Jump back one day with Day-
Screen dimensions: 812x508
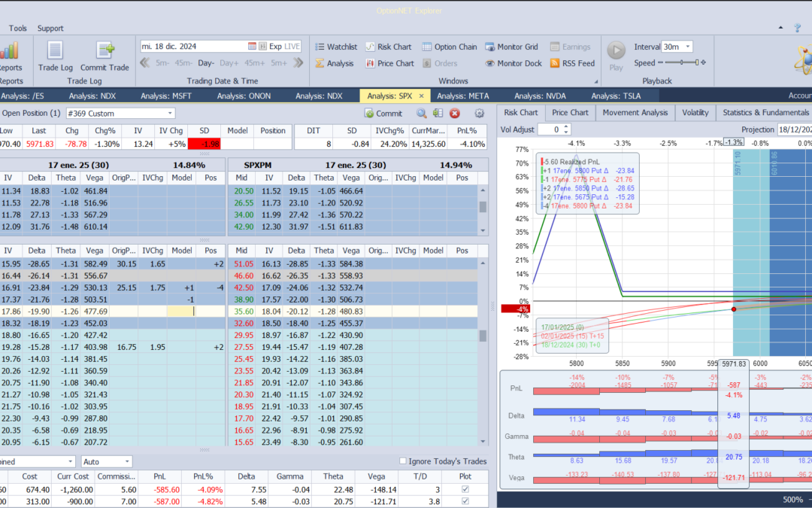[x=205, y=62]
